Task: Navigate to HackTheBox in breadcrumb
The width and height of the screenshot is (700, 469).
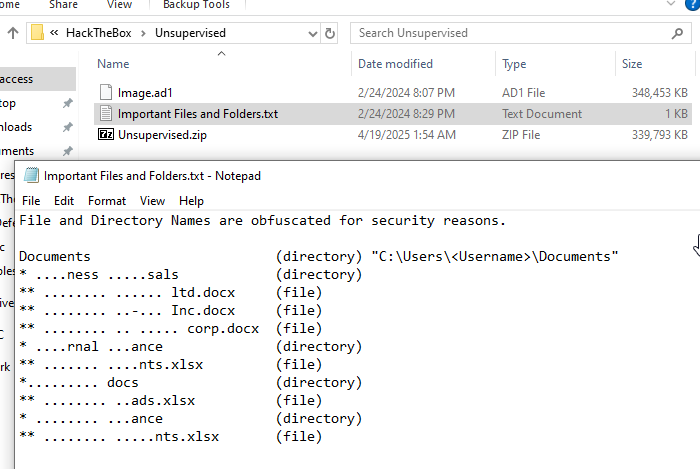Action: [x=105, y=33]
